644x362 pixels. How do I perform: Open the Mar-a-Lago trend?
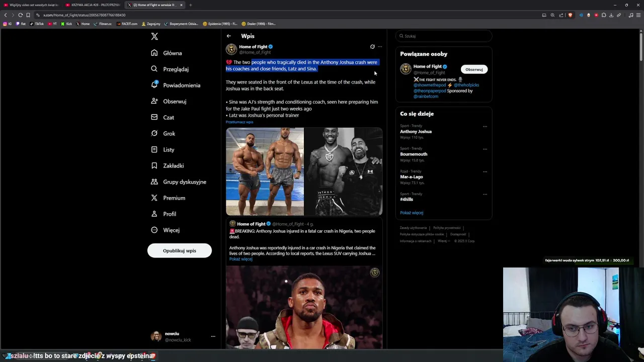click(412, 176)
